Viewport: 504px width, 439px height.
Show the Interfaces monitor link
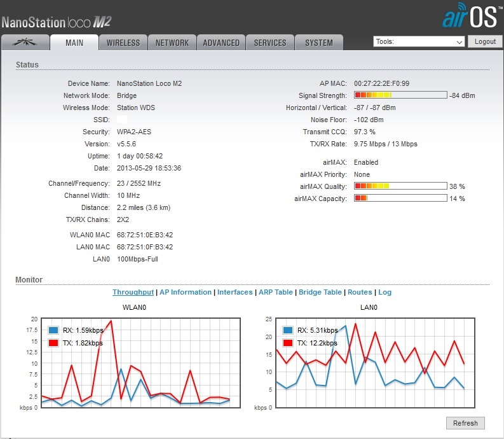235,292
